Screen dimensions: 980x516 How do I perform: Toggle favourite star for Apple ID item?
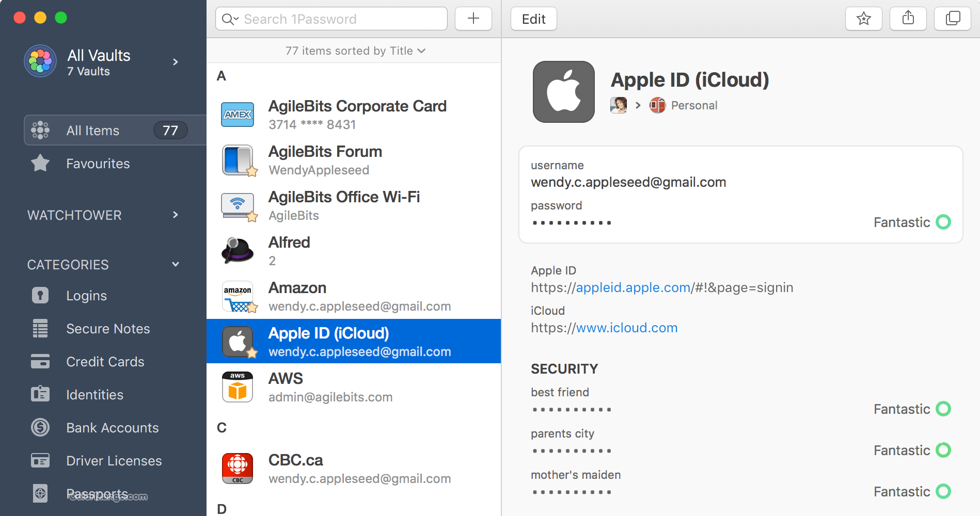pyautogui.click(x=863, y=18)
